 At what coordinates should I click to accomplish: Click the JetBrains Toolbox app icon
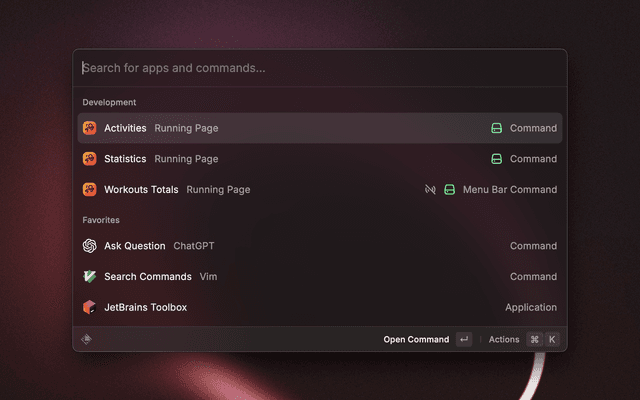click(x=89, y=308)
